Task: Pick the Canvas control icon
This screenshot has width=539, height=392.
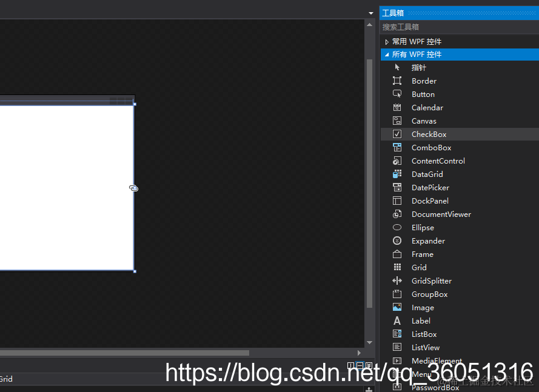Action: [397, 121]
